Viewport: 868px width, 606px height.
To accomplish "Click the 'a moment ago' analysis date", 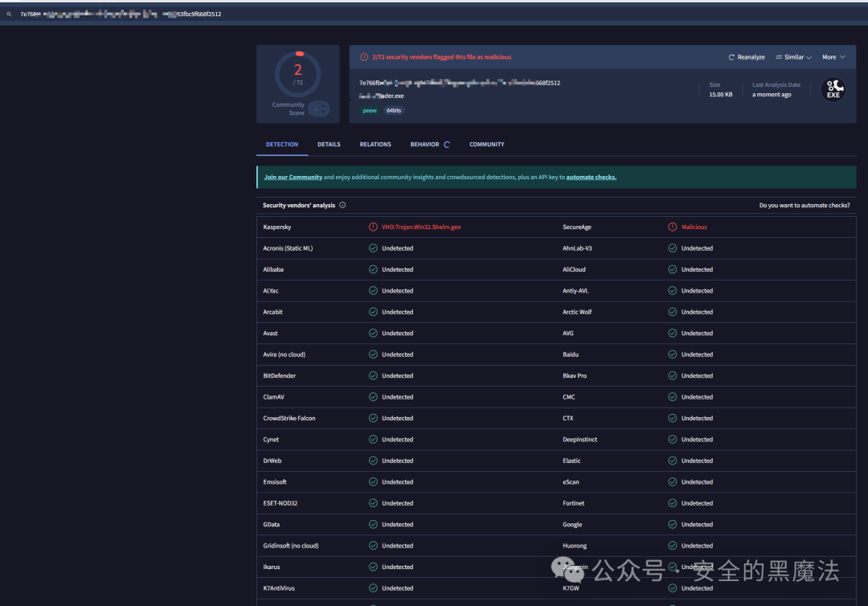I will coord(771,95).
